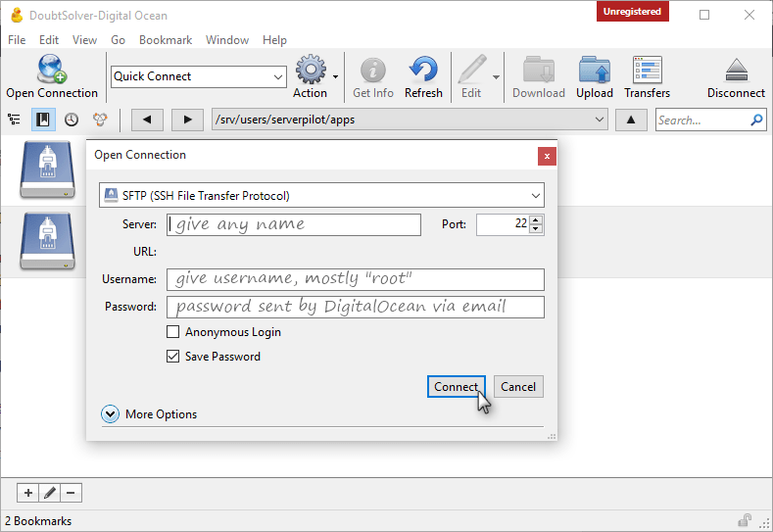Image resolution: width=773 pixels, height=532 pixels.
Task: Click the Unregistered badge
Action: pos(633,12)
